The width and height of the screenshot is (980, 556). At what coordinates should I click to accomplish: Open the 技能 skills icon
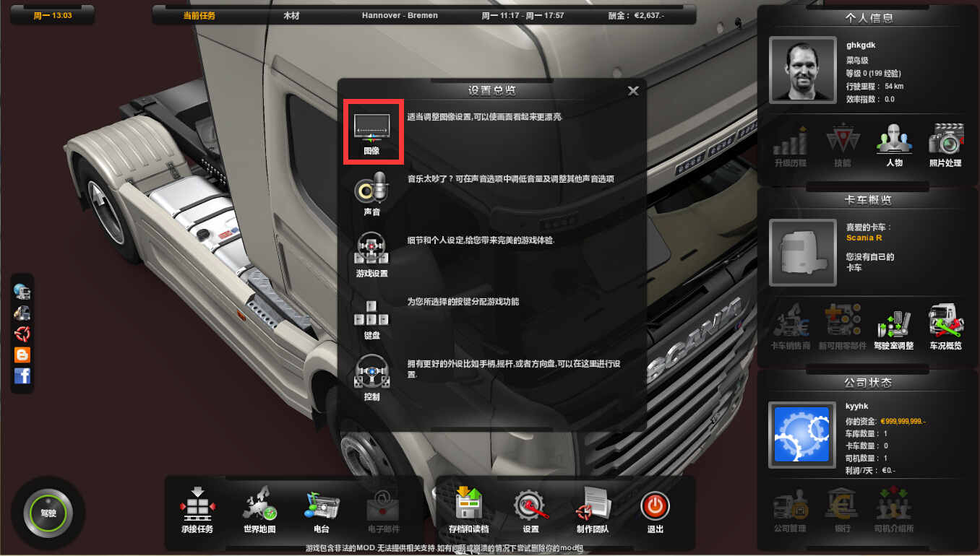[843, 145]
